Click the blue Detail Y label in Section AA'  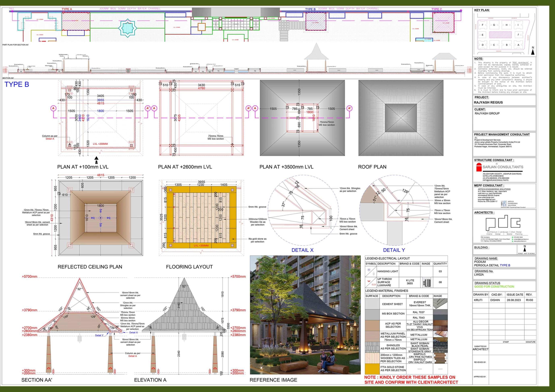point(99,335)
